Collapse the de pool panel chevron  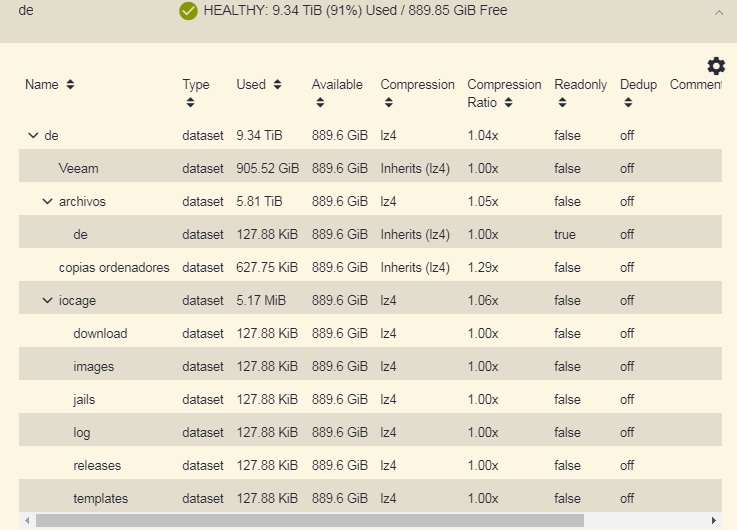click(x=716, y=13)
